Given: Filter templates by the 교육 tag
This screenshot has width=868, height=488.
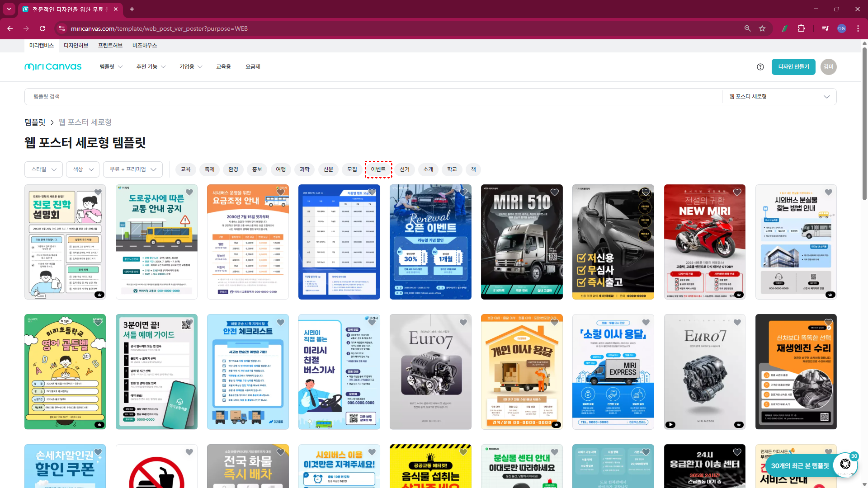Looking at the screenshot, I should [x=186, y=169].
